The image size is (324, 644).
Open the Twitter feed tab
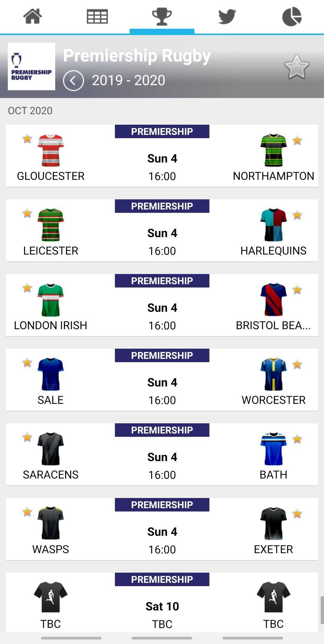tap(227, 16)
